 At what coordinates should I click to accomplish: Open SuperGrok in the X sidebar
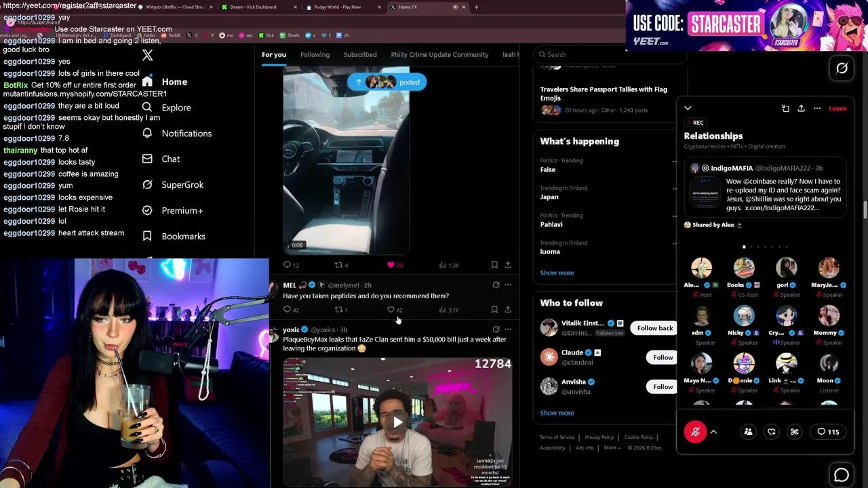click(172, 184)
